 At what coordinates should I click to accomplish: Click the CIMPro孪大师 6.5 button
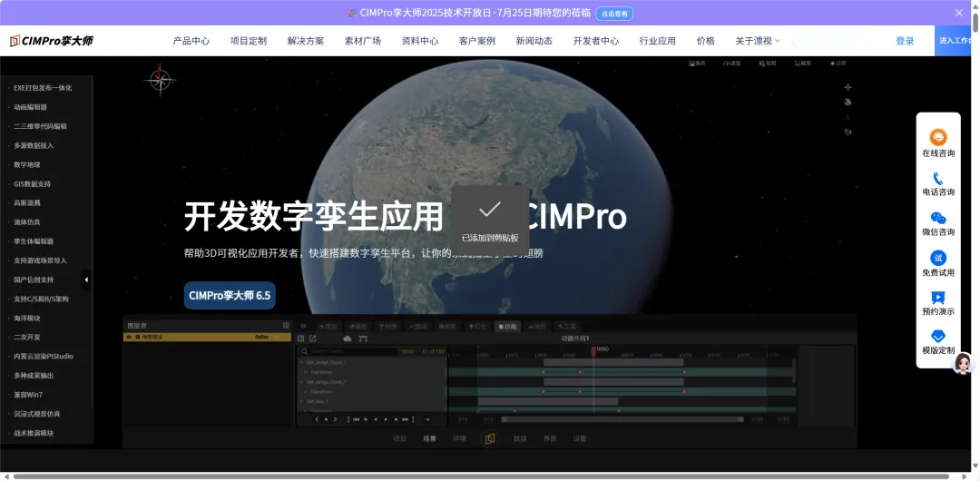(230, 296)
